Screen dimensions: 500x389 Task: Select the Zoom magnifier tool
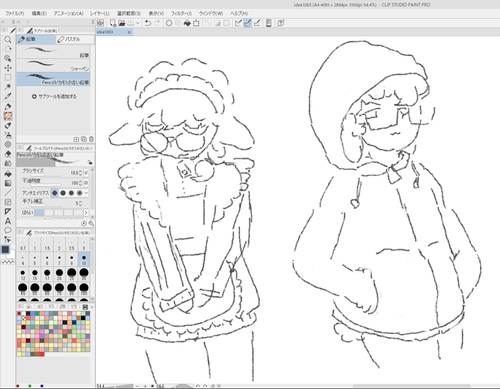8,40
